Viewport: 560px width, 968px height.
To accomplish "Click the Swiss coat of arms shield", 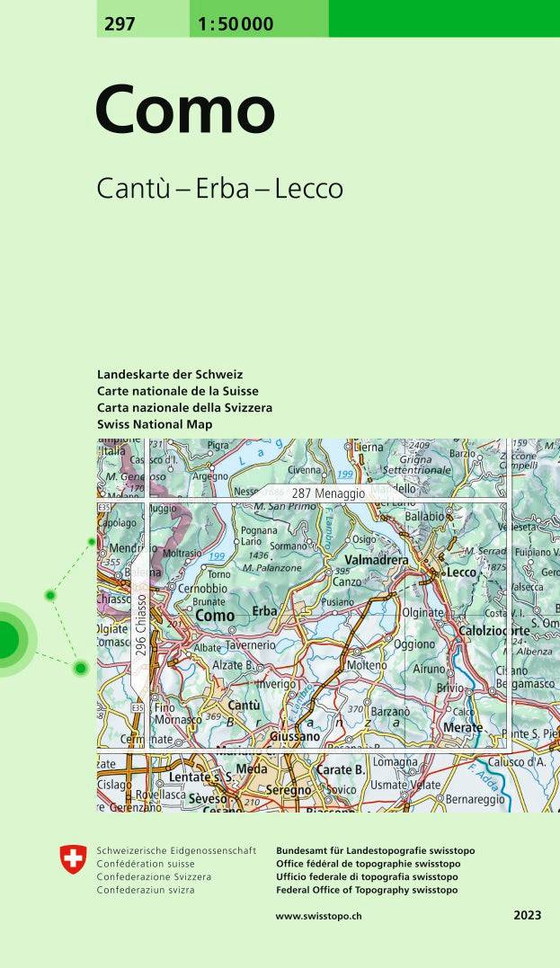I will 74,859.
